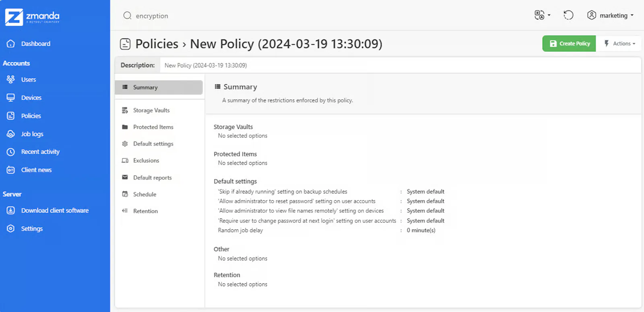Viewport: 644px width, 312px height.
Task: Open Devices in the sidebar
Action: [31, 98]
